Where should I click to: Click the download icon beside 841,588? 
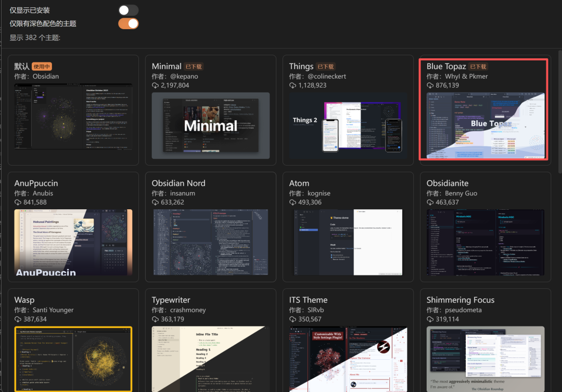[x=18, y=203]
